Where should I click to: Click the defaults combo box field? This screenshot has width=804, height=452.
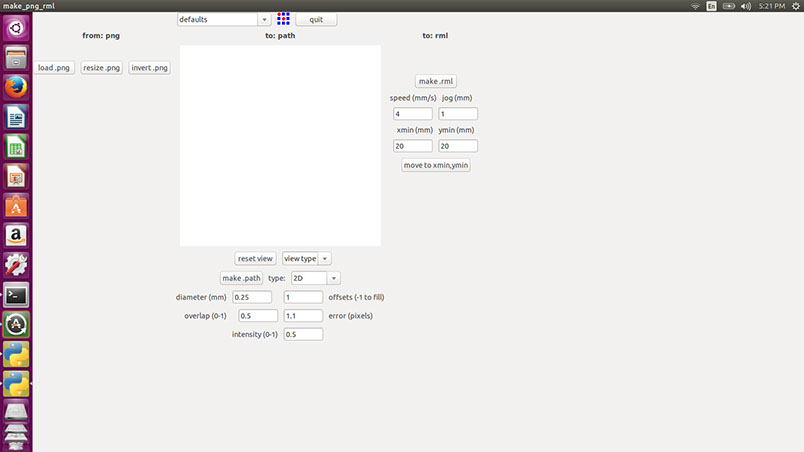217,19
